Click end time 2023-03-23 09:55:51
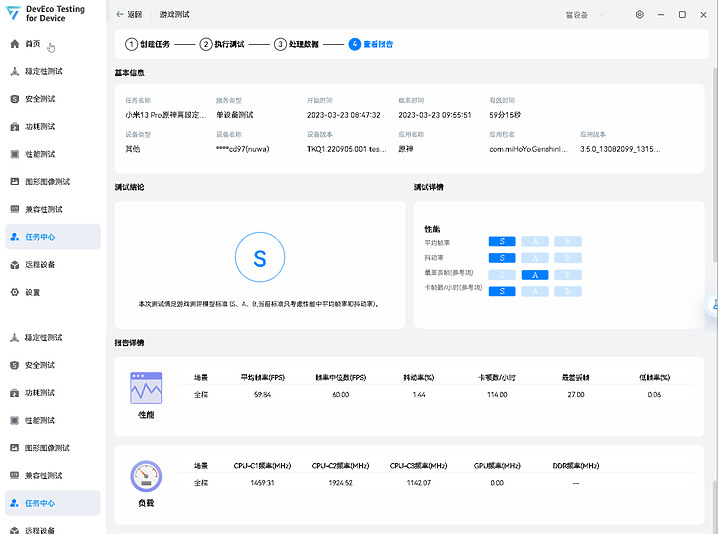720x534 pixels. coord(435,115)
